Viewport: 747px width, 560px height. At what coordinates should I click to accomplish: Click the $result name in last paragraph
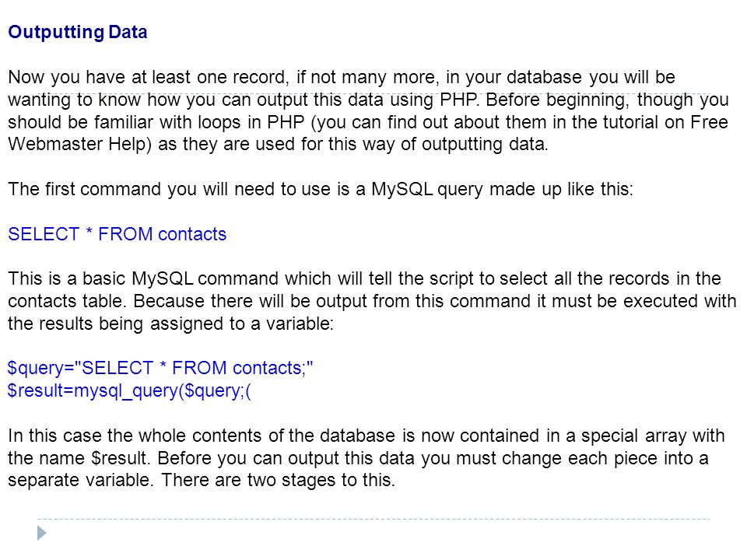(121, 458)
